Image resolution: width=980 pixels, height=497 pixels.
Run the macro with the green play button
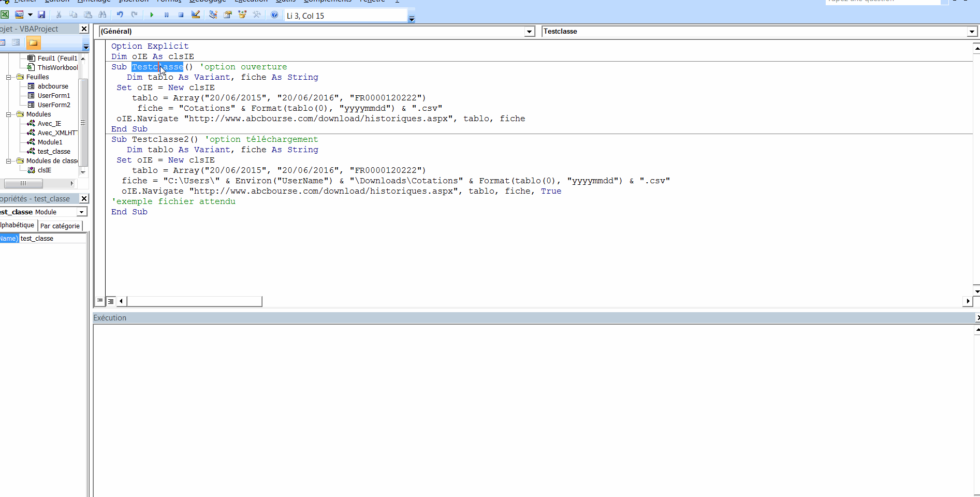coord(152,15)
